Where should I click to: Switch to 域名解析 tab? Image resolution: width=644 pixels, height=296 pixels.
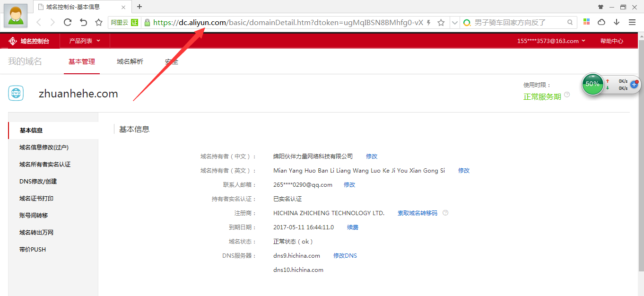coord(130,61)
